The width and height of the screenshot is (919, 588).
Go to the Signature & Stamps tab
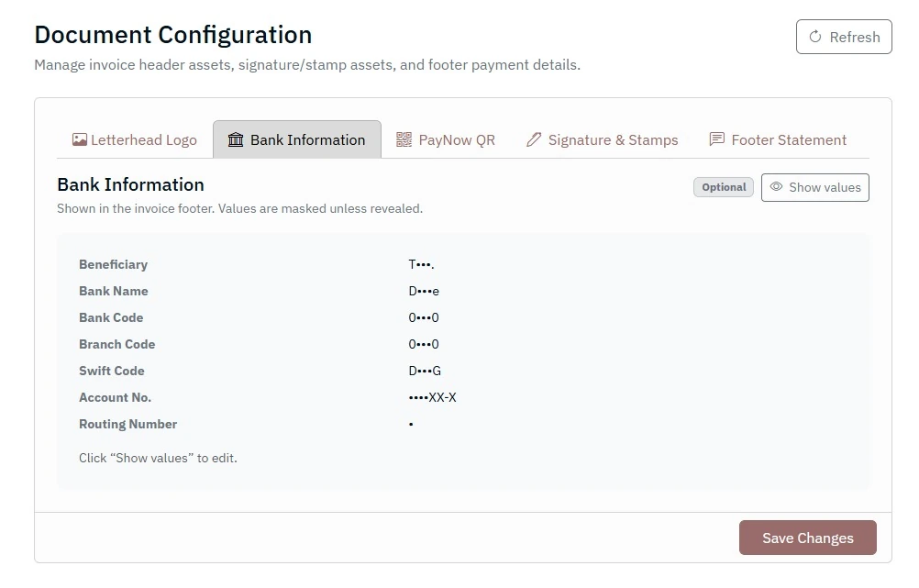coord(603,140)
